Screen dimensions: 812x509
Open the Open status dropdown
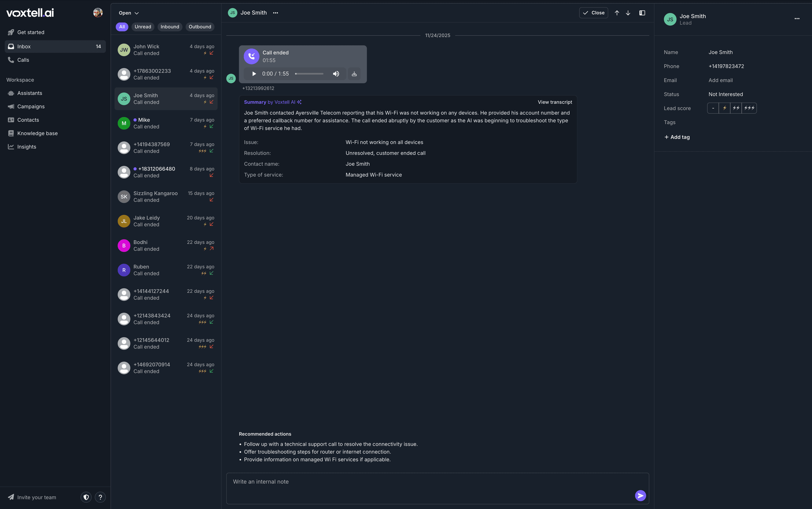128,13
